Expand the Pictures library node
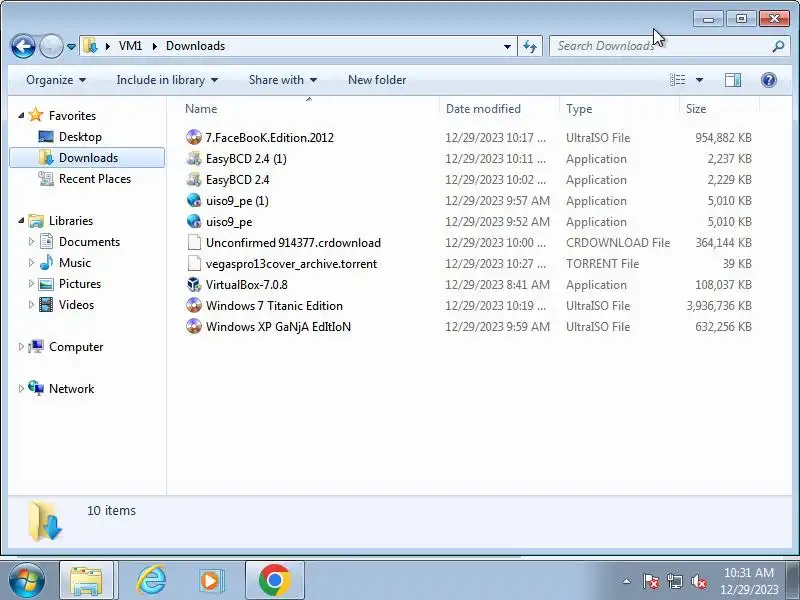The image size is (800, 600). click(x=31, y=284)
